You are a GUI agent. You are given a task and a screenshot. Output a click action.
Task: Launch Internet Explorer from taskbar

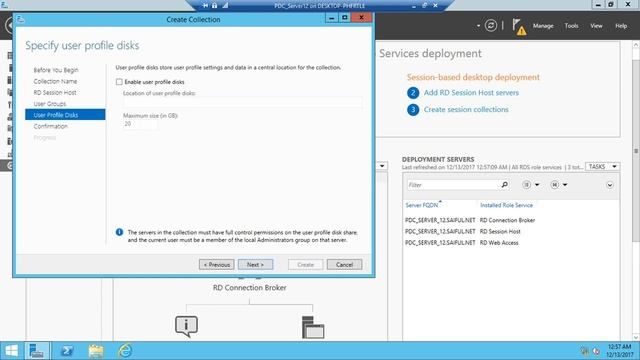tap(125, 351)
